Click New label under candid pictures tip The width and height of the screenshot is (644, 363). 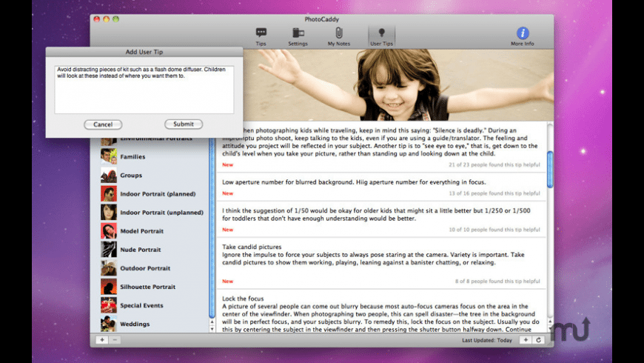click(227, 282)
